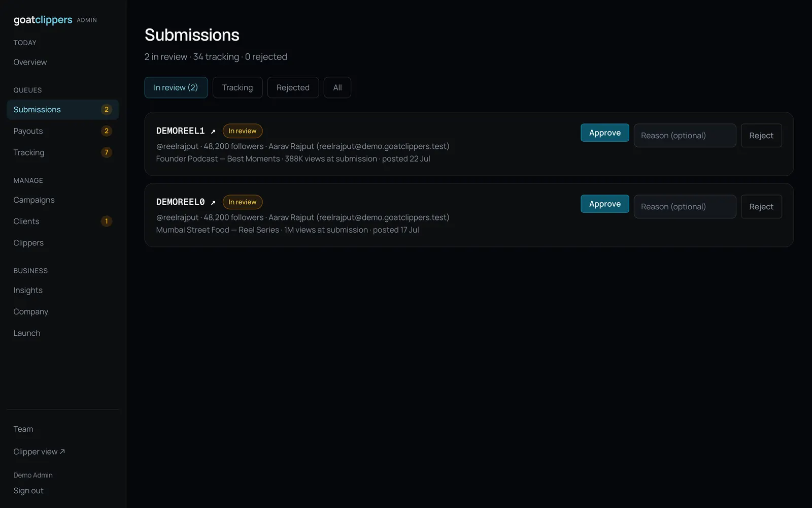Open the Clippers page
812x508 pixels.
click(x=63, y=243)
